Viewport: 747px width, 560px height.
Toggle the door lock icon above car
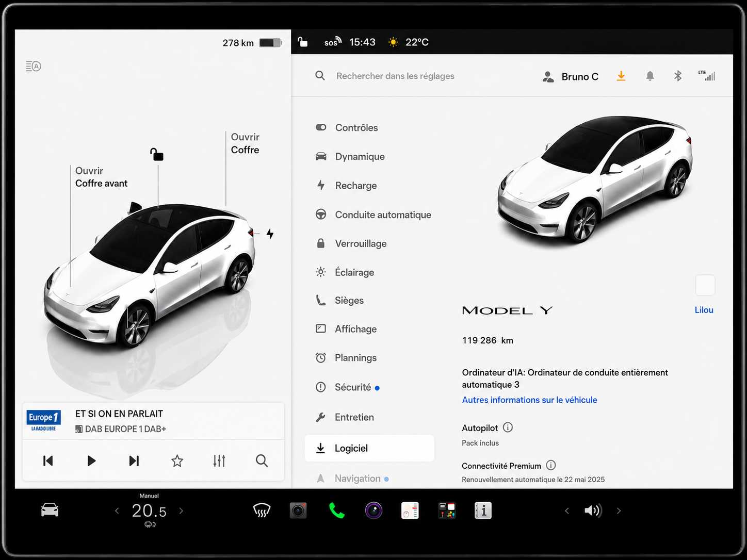coord(157,154)
